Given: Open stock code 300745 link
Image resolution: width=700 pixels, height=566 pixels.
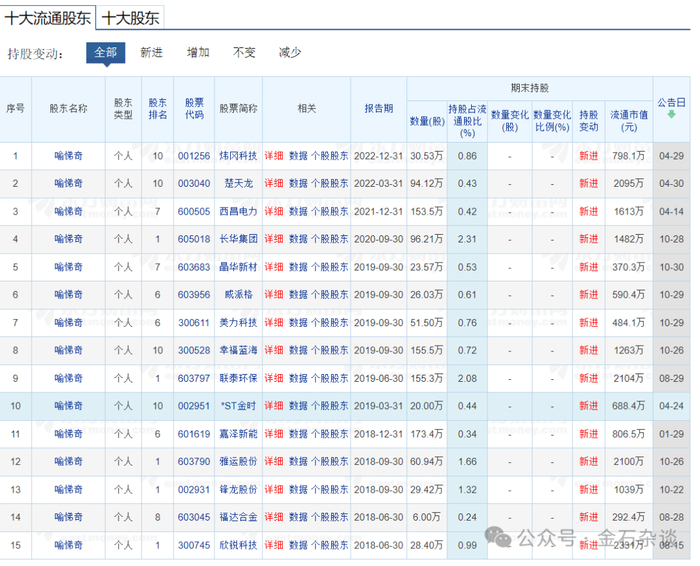Looking at the screenshot, I should [x=194, y=544].
